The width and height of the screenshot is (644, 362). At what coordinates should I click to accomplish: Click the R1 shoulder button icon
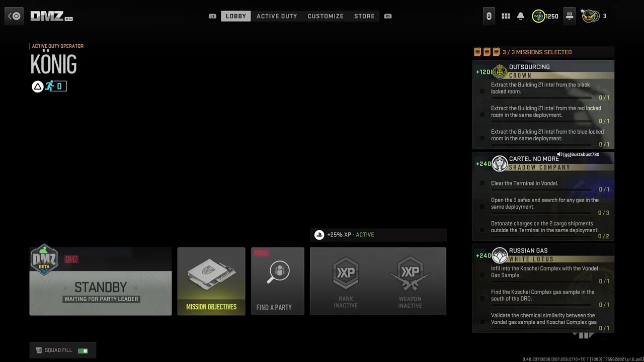(x=388, y=16)
